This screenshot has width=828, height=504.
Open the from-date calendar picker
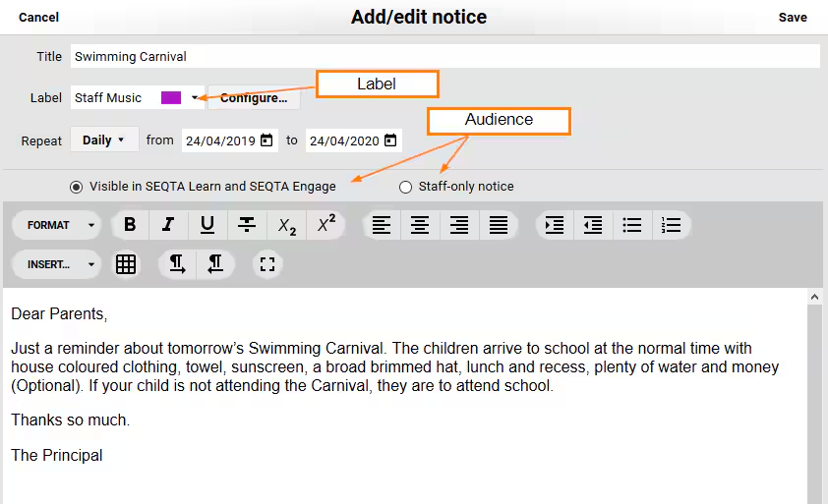pyautogui.click(x=266, y=140)
